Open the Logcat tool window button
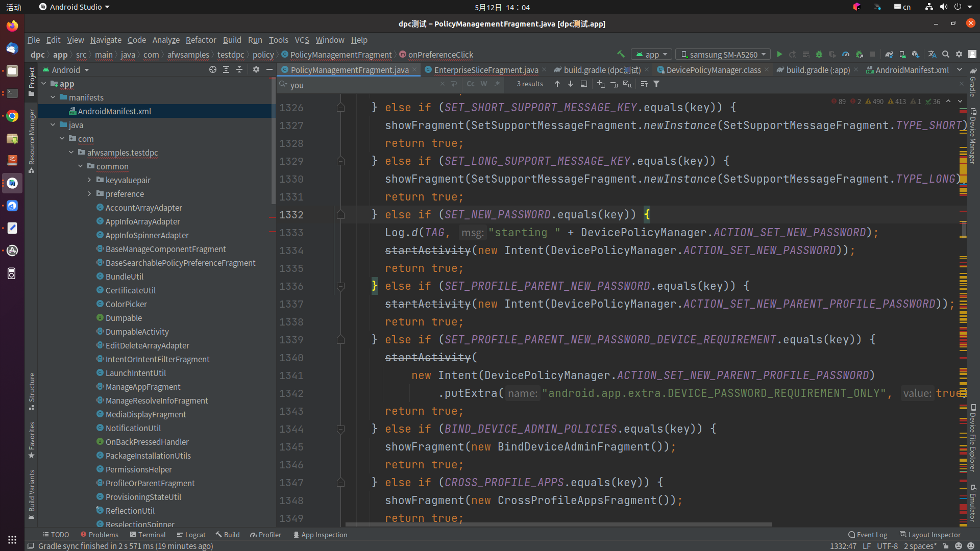The height and width of the screenshot is (551, 980). [191, 535]
